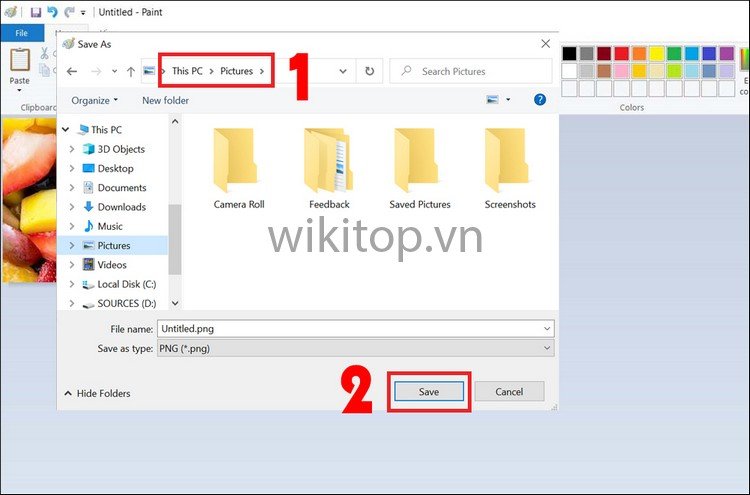Refresh the Pictures folder listing
The image size is (750, 495).
[369, 71]
